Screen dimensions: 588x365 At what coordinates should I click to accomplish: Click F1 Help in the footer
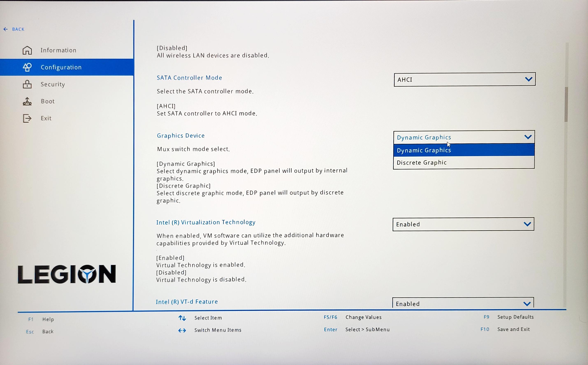(x=41, y=319)
